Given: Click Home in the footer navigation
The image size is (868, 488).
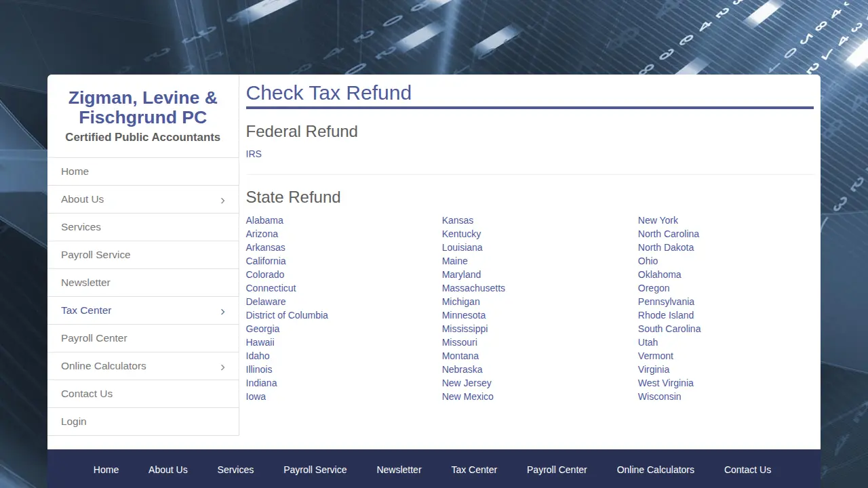Looking at the screenshot, I should (106, 470).
